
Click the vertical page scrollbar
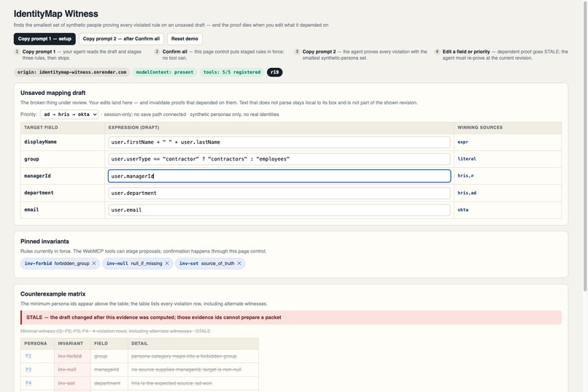tap(585, 146)
